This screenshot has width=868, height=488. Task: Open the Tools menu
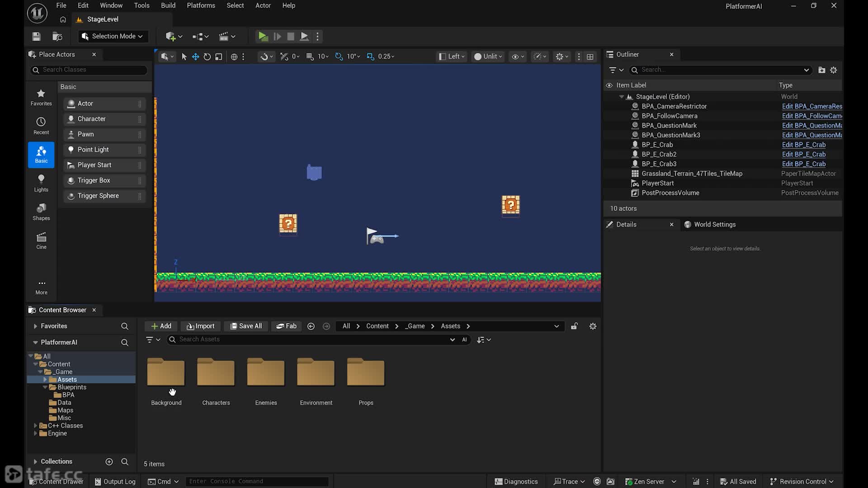[142, 5]
